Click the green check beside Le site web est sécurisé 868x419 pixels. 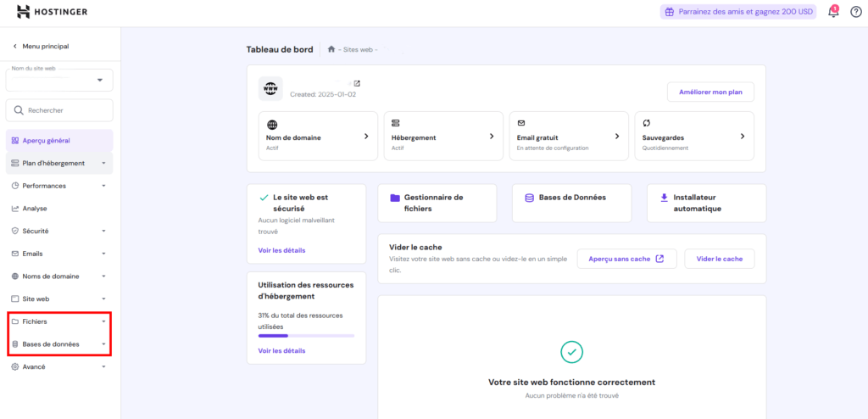point(264,198)
